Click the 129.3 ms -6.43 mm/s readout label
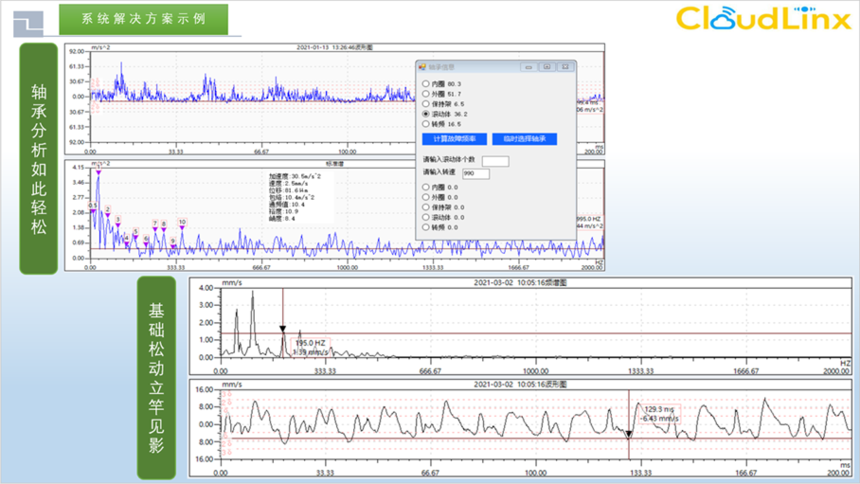Screen dimensions: 860x484 point(660,414)
